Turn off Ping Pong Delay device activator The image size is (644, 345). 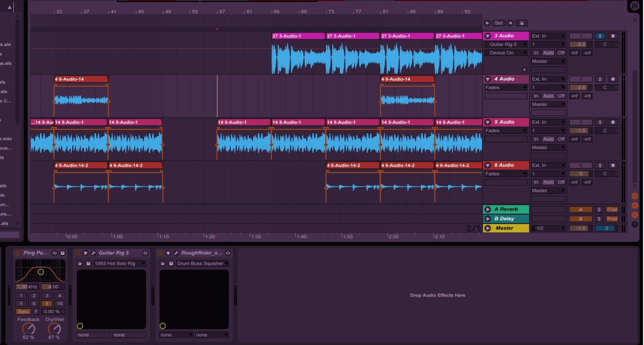18,253
